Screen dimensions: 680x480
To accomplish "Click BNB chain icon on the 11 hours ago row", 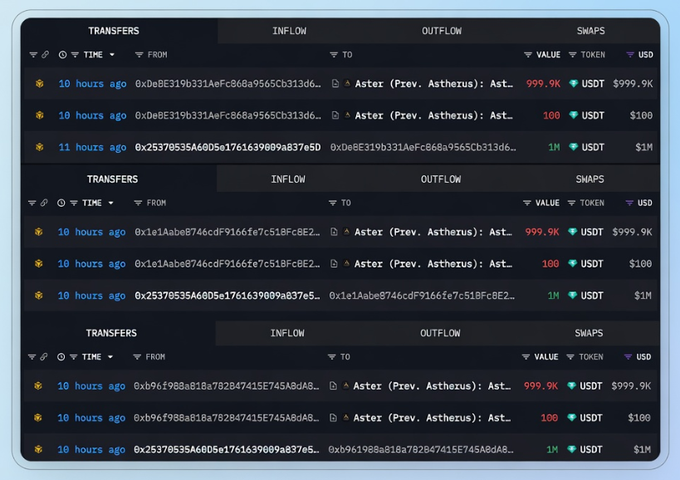I will pos(39,147).
